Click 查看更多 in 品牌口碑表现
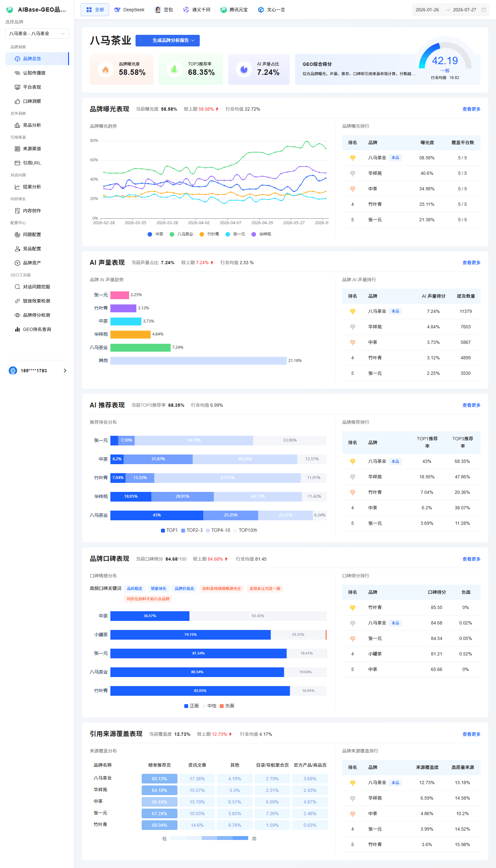This screenshot has height=868, width=496. click(x=471, y=559)
